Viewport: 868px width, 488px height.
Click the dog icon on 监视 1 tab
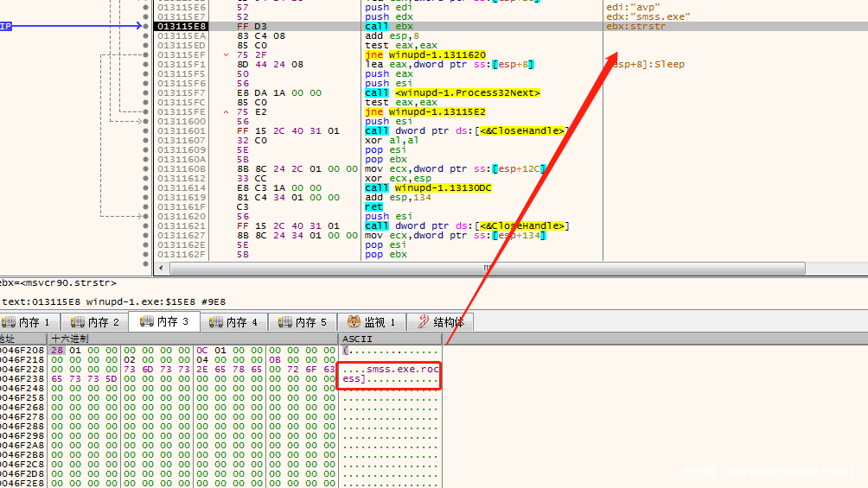pyautogui.click(x=352, y=322)
